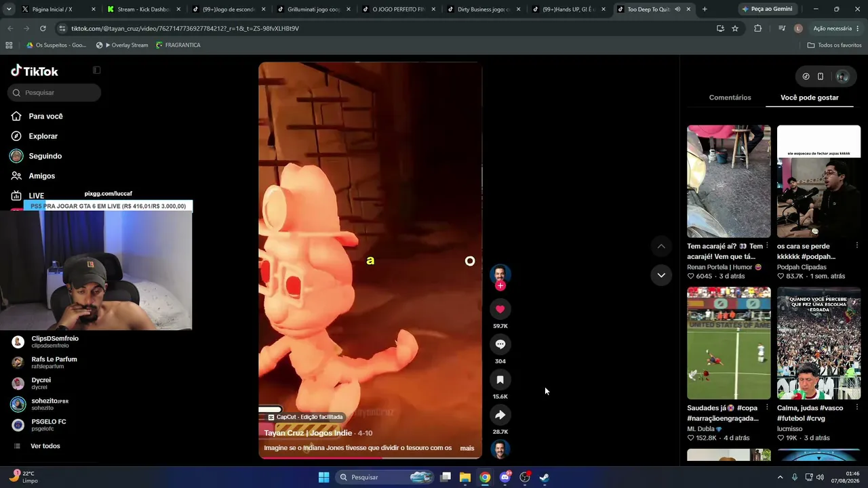868x488 pixels.
Task: Open Discord from the taskbar
Action: [505, 477]
